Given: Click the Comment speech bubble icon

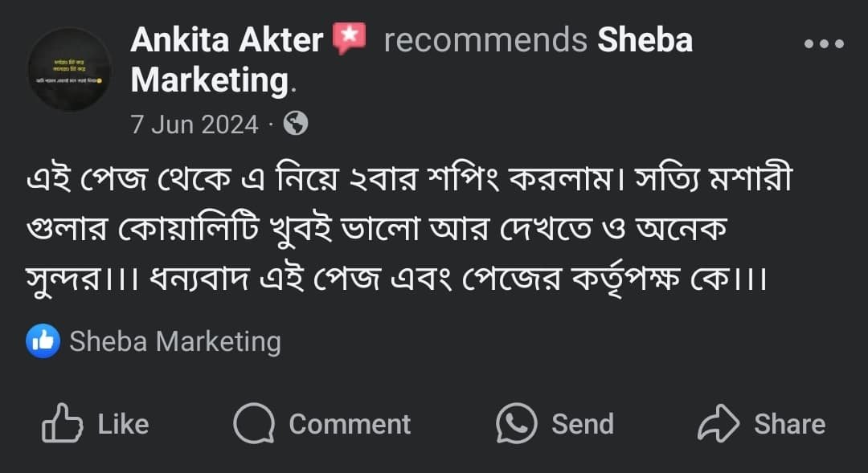Looking at the screenshot, I should coord(254,423).
